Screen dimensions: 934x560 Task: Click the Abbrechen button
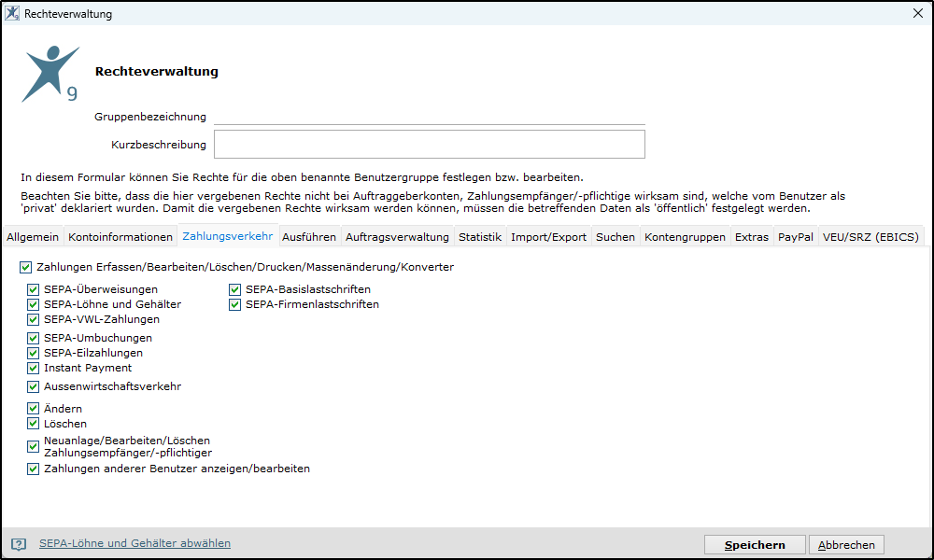pos(846,545)
